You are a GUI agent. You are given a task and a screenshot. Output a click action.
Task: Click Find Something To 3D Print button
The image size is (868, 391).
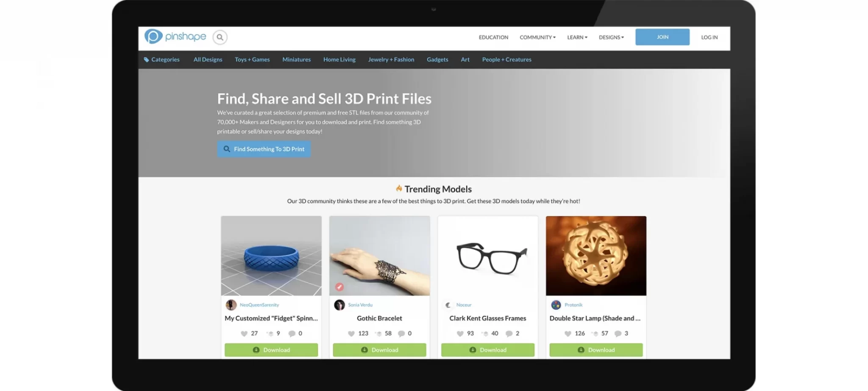pos(264,149)
